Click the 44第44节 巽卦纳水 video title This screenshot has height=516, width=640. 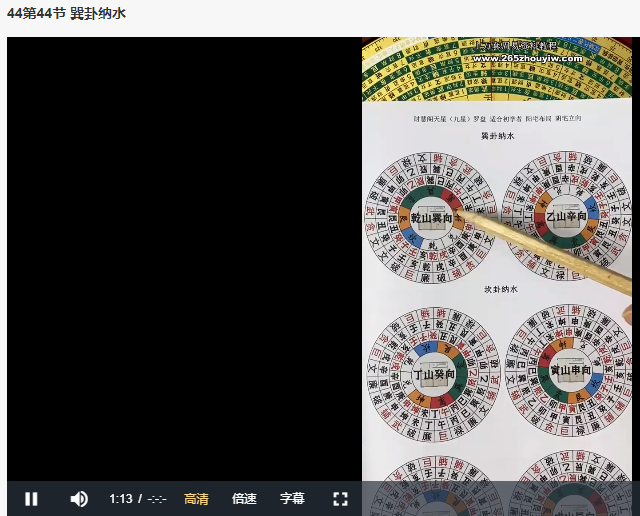69,14
